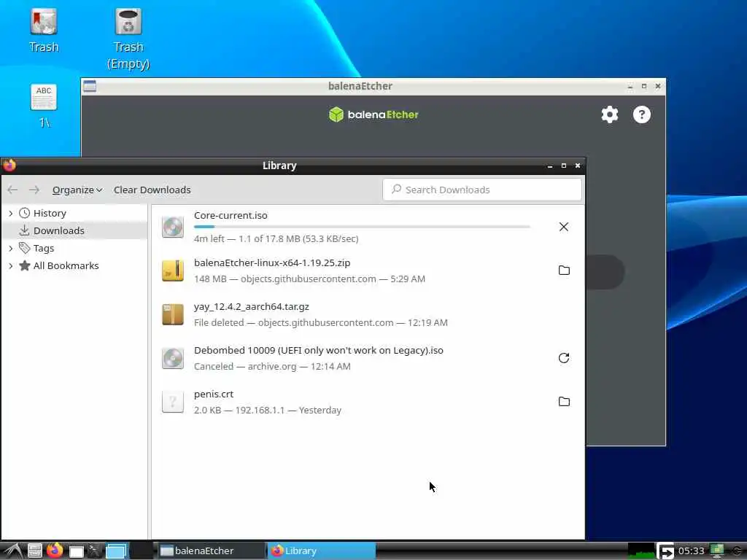Open the LXDE start menu icon
Viewport: 747px width, 560px height.
[x=13, y=551]
